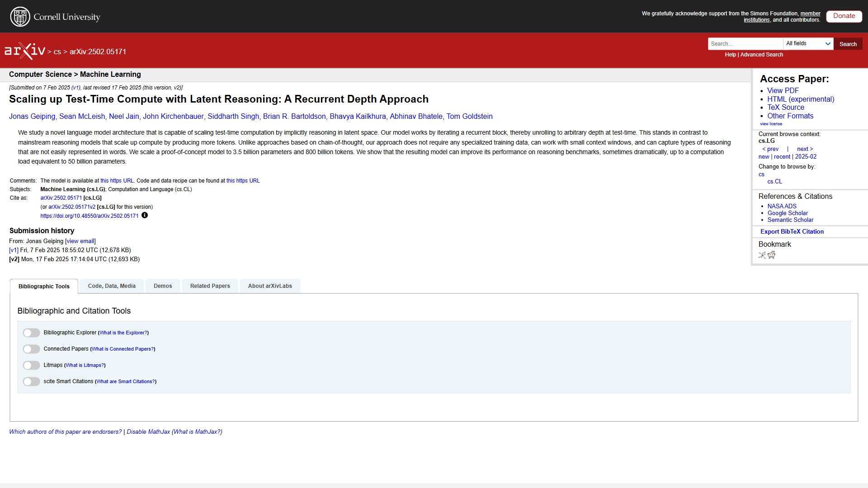Switch to Bibliographic Tools tab

pyautogui.click(x=44, y=286)
